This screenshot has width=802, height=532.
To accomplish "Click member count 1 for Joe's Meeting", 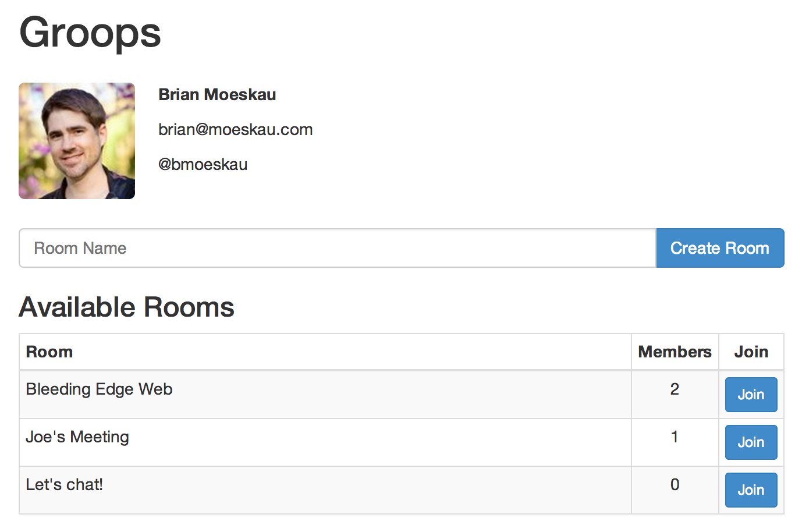I will coord(675,437).
